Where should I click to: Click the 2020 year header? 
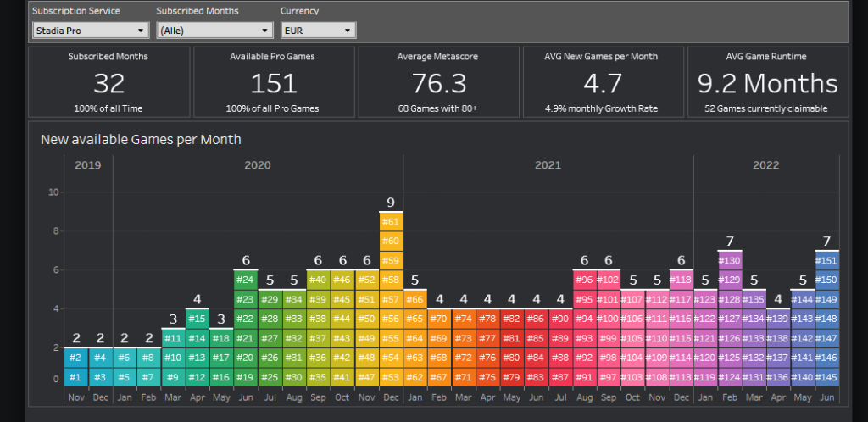[x=258, y=165]
